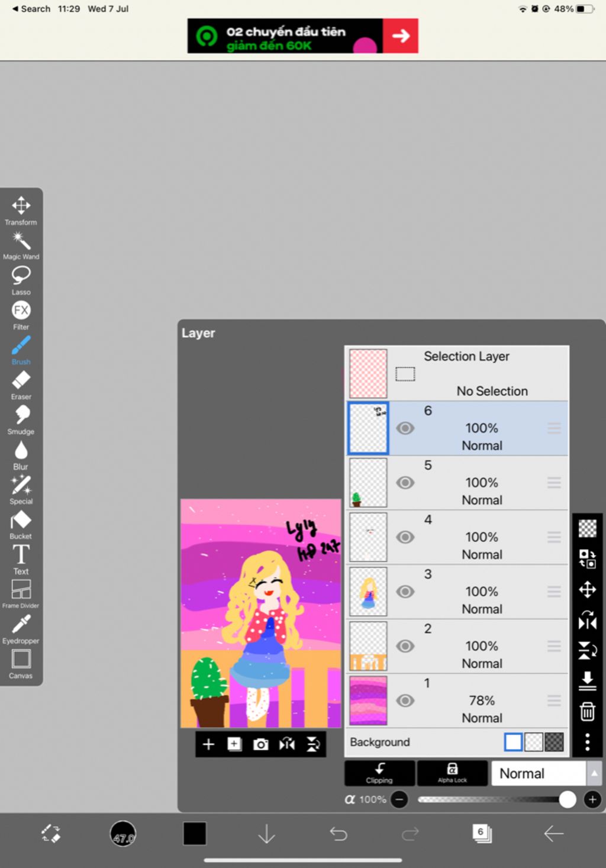606x868 pixels.
Task: Tap the swap layer icon in right strip
Action: pos(587,559)
